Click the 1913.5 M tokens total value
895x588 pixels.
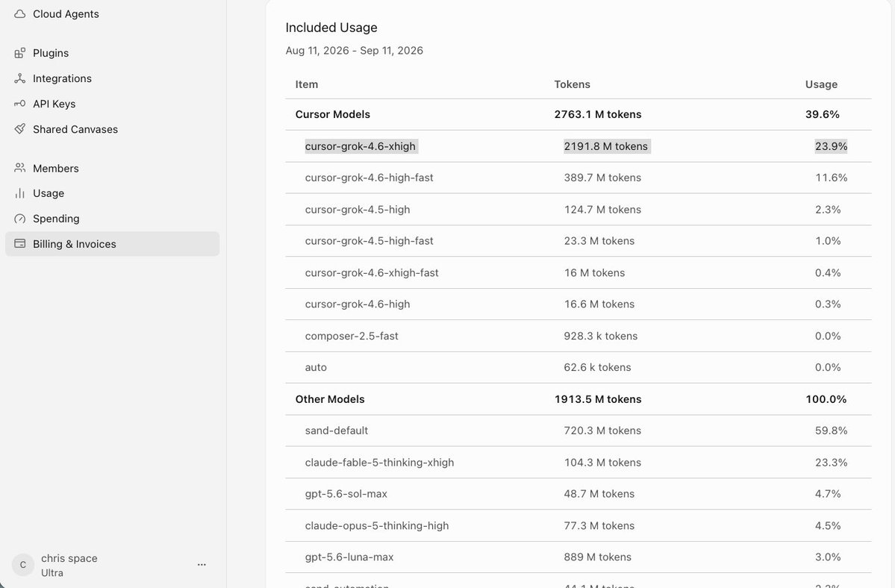coord(598,399)
